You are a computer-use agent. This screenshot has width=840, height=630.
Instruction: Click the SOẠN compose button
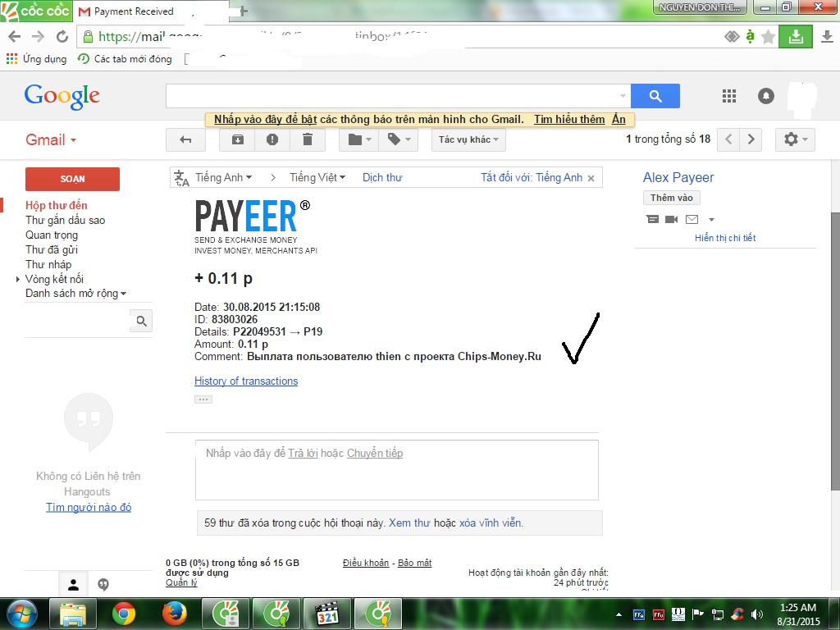point(72,179)
